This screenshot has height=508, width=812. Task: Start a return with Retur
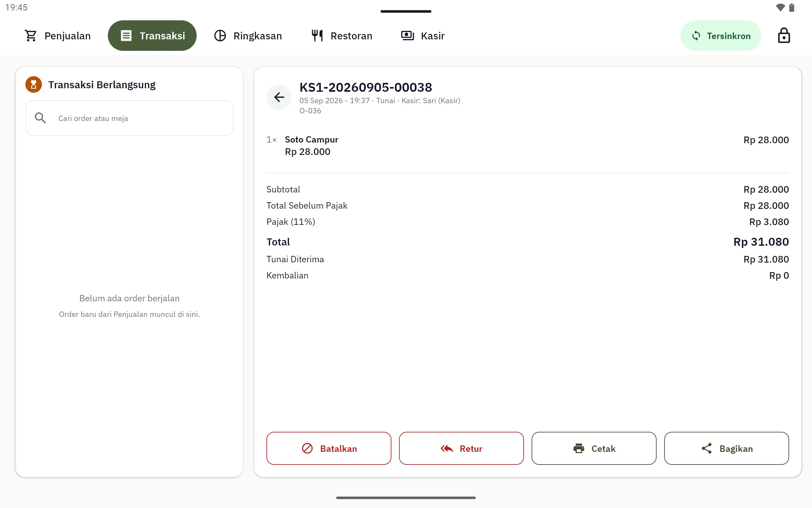461,448
